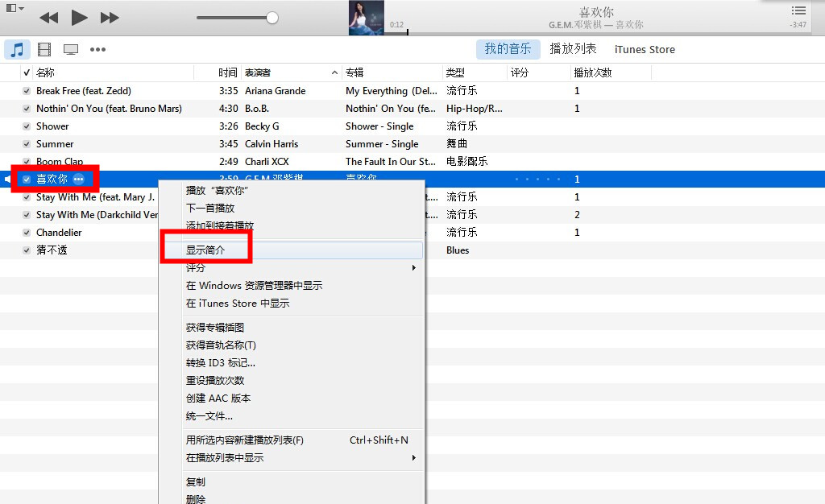Click the remaining time -3:47

tap(798, 25)
